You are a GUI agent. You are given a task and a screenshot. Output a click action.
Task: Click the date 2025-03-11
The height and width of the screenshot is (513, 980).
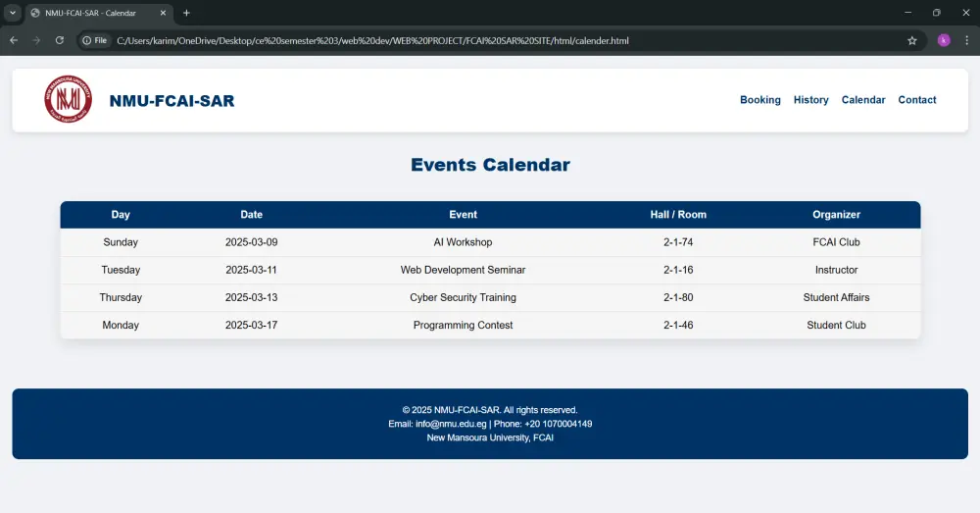[251, 270]
